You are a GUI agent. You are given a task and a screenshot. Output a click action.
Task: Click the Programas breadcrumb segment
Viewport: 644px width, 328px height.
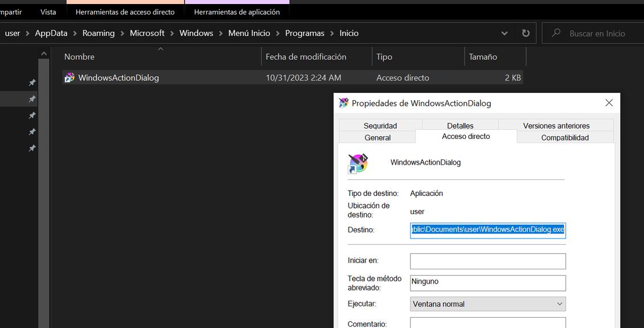tap(305, 33)
